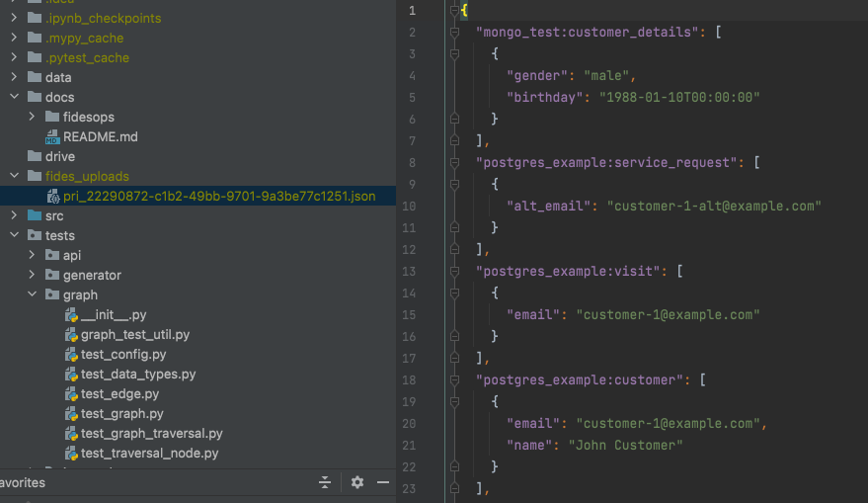Click the README.md markdown file icon
The height and width of the screenshot is (503, 868).
(x=52, y=136)
